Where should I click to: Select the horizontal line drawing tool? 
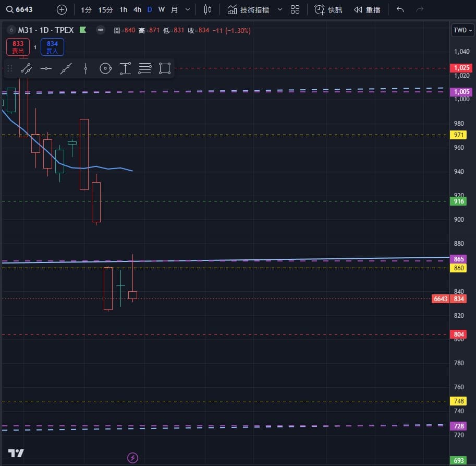click(46, 68)
